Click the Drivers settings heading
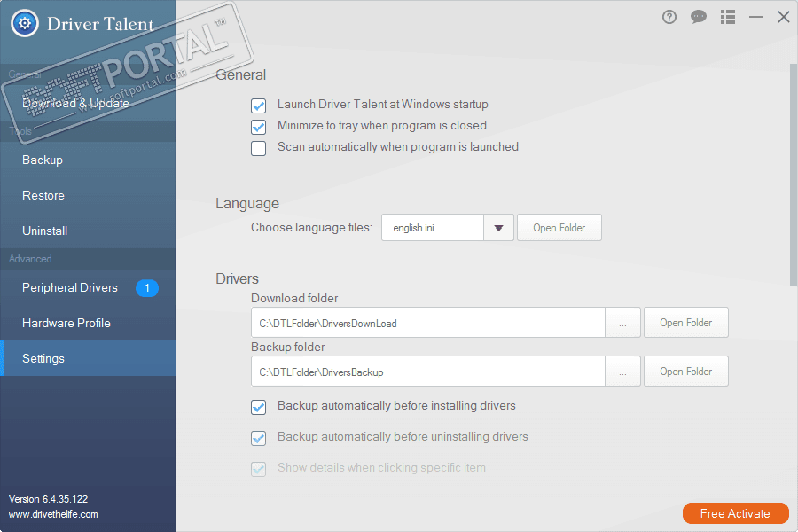The height and width of the screenshot is (532, 798). 237,278
